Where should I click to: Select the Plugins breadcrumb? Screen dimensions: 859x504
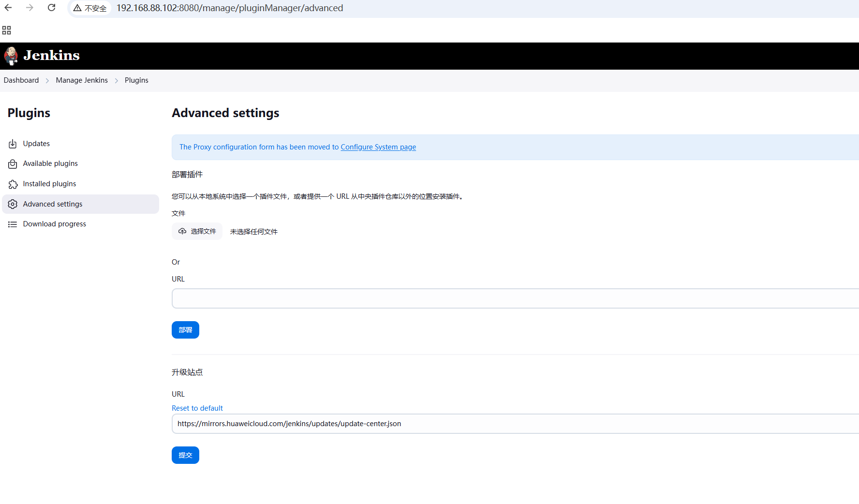136,80
